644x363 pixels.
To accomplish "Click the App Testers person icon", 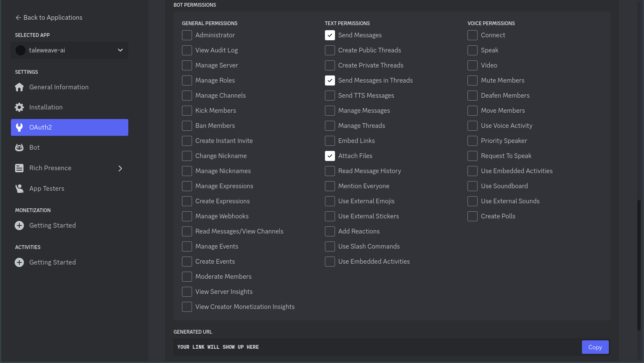I will pos(19,189).
